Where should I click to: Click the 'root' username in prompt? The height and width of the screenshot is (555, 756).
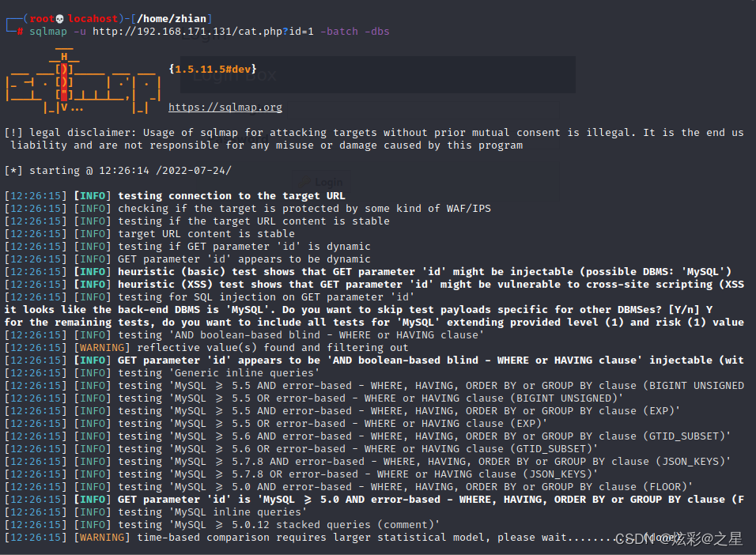coord(42,19)
